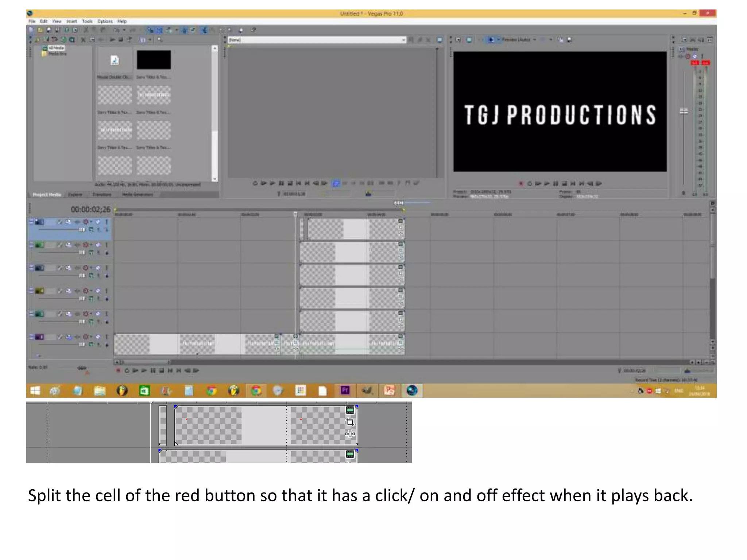Click Play From Start in timeline transport
Screen dimensions: 747x560
click(135, 370)
